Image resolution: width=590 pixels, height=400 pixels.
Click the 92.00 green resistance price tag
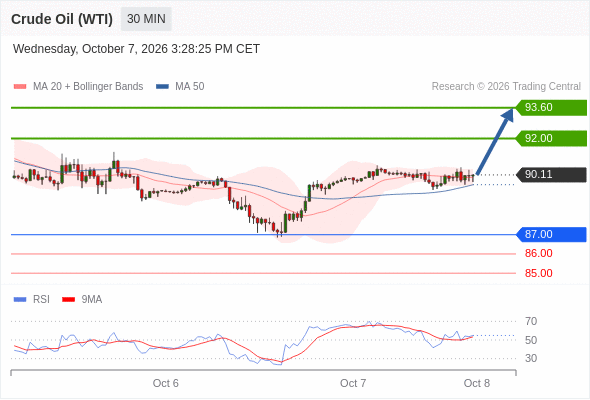click(551, 138)
